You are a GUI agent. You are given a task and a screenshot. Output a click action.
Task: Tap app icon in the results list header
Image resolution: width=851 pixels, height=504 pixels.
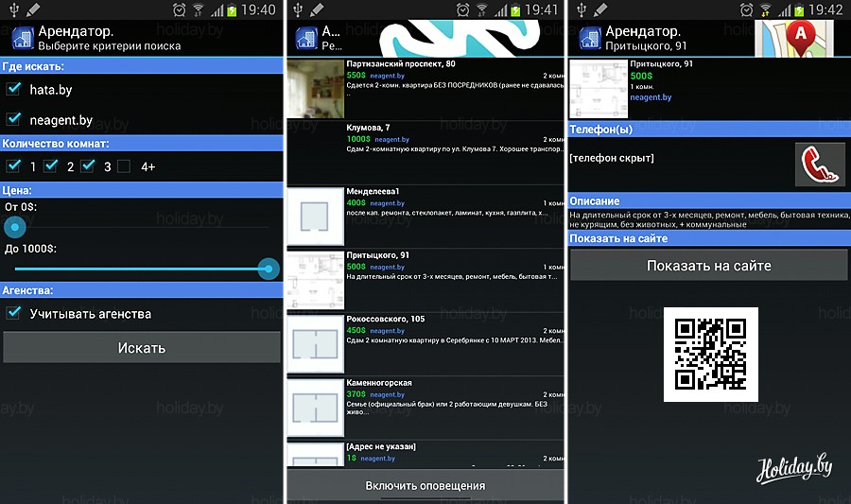click(305, 38)
